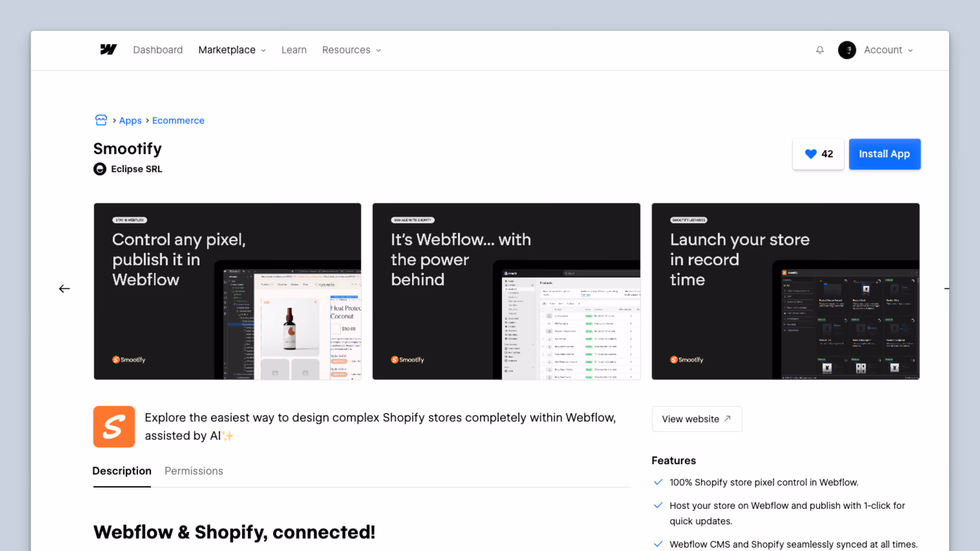The height and width of the screenshot is (551, 980).
Task: Click the Install App button
Action: [884, 154]
